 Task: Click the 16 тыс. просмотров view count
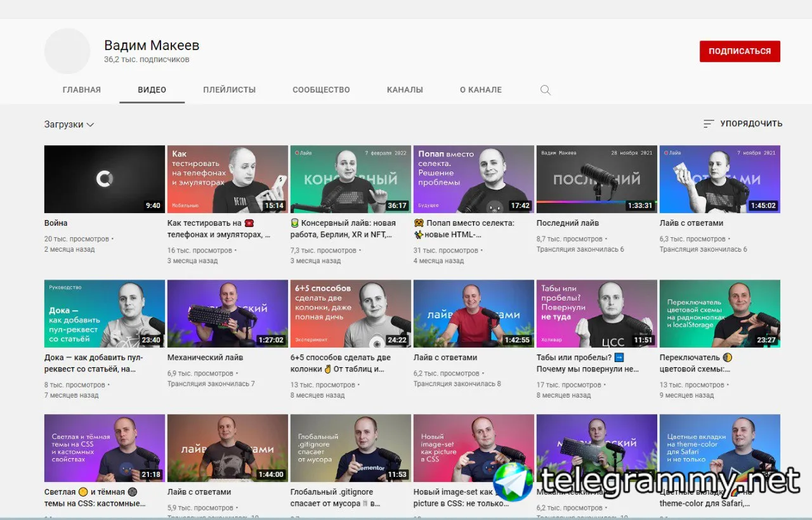pyautogui.click(x=200, y=250)
